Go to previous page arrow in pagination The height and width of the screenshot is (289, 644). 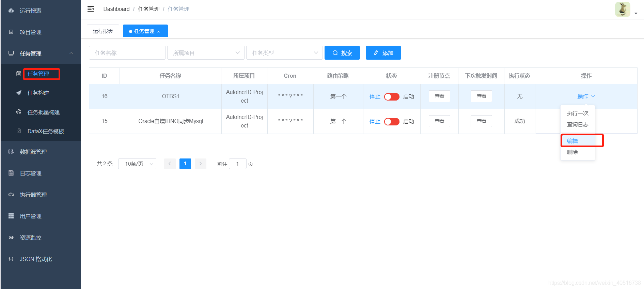pyautogui.click(x=170, y=164)
